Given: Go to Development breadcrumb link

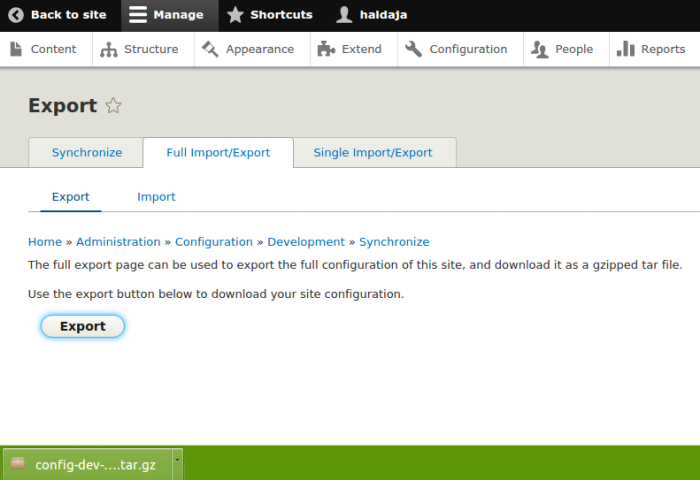Looking at the screenshot, I should pos(305,242).
